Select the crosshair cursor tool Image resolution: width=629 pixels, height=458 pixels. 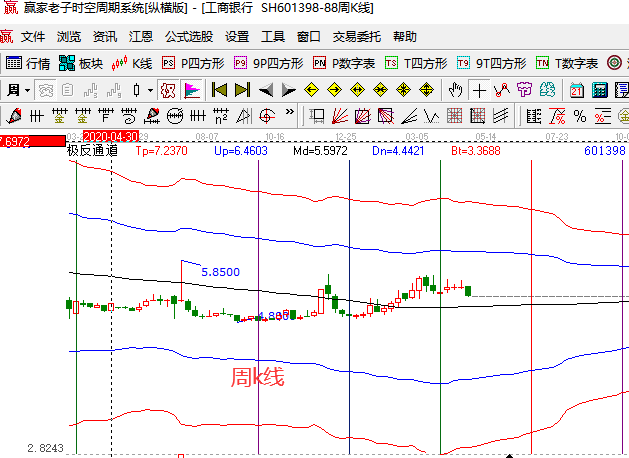coord(479,90)
